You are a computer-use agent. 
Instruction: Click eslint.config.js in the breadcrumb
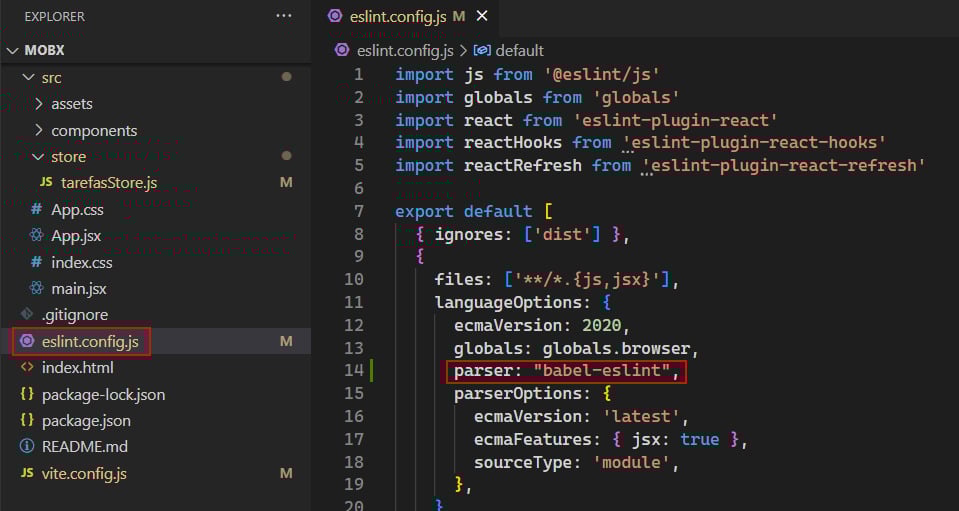click(405, 50)
